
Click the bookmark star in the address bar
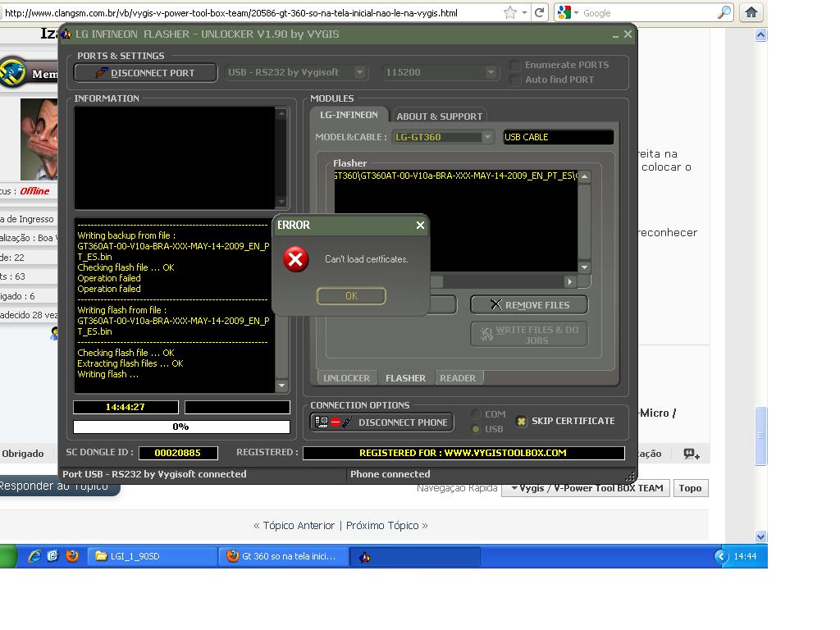[x=510, y=12]
